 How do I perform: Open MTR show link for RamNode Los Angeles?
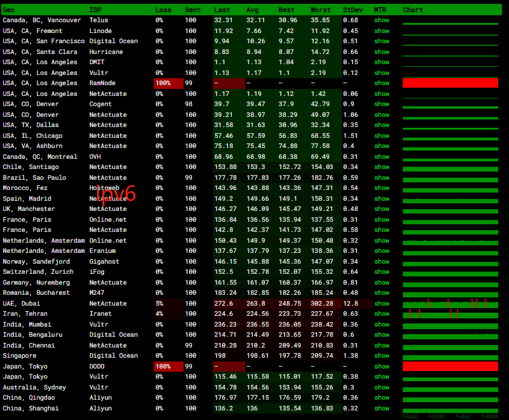coord(381,83)
